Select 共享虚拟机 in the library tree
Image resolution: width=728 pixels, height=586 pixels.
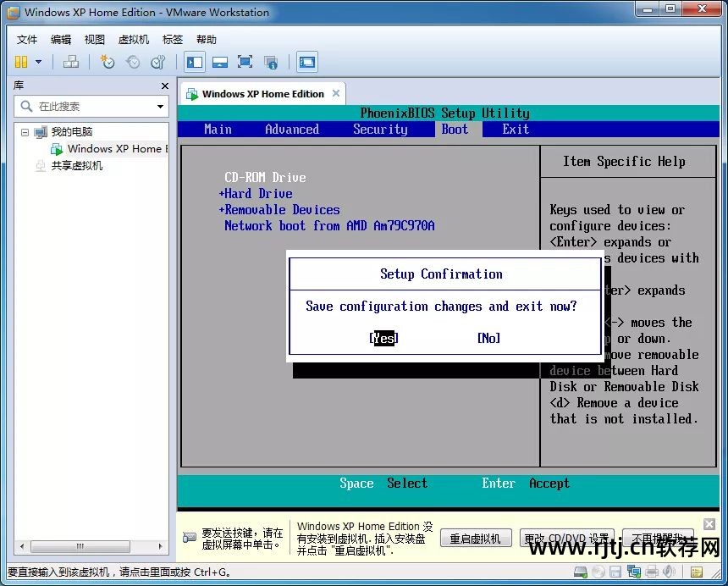(x=76, y=166)
